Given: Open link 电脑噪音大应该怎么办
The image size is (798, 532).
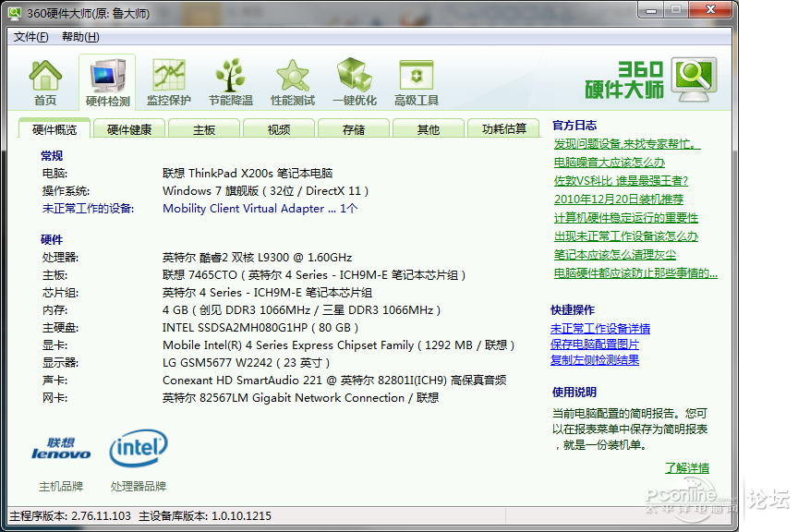Looking at the screenshot, I should tap(610, 163).
